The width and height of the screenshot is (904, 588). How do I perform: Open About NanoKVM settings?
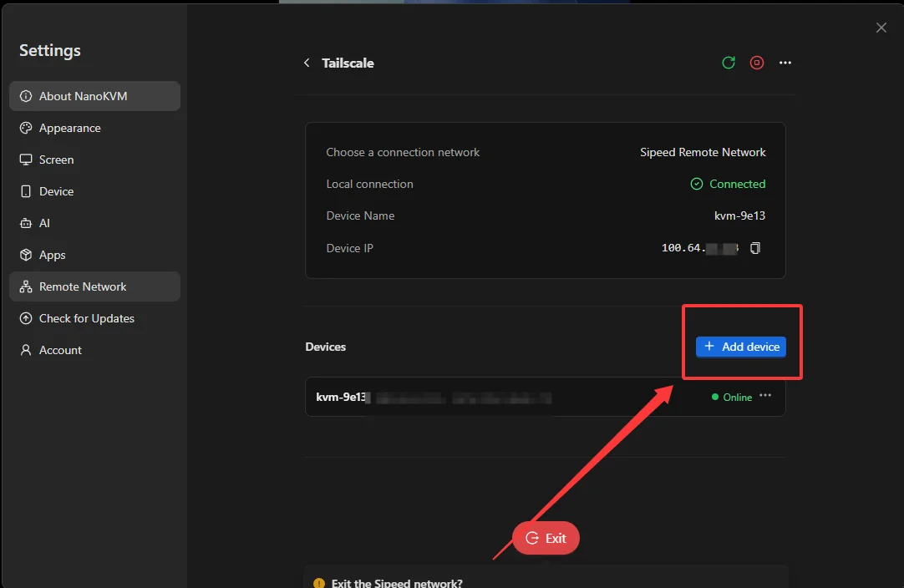(94, 96)
